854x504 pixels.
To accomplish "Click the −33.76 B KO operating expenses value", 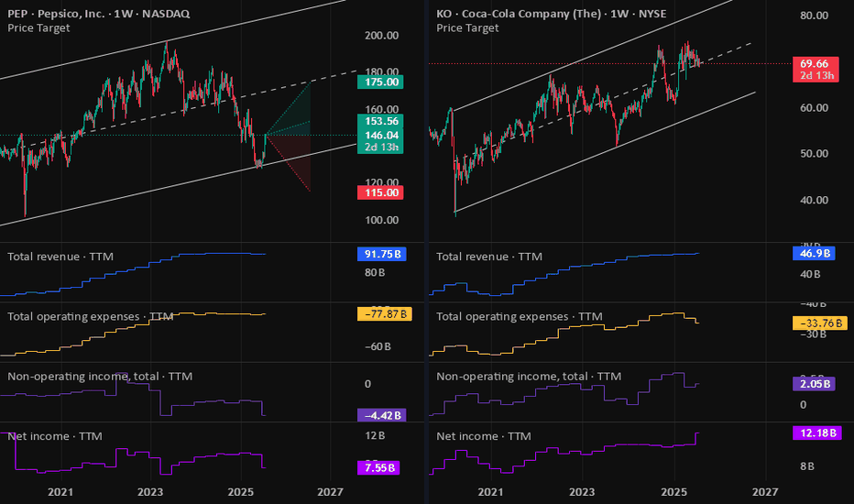I will pos(820,323).
